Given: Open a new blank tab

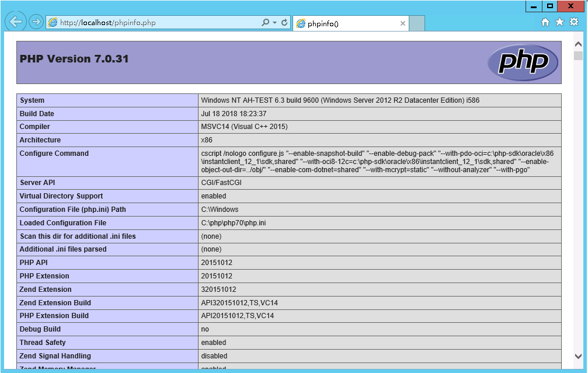Looking at the screenshot, I should [416, 23].
